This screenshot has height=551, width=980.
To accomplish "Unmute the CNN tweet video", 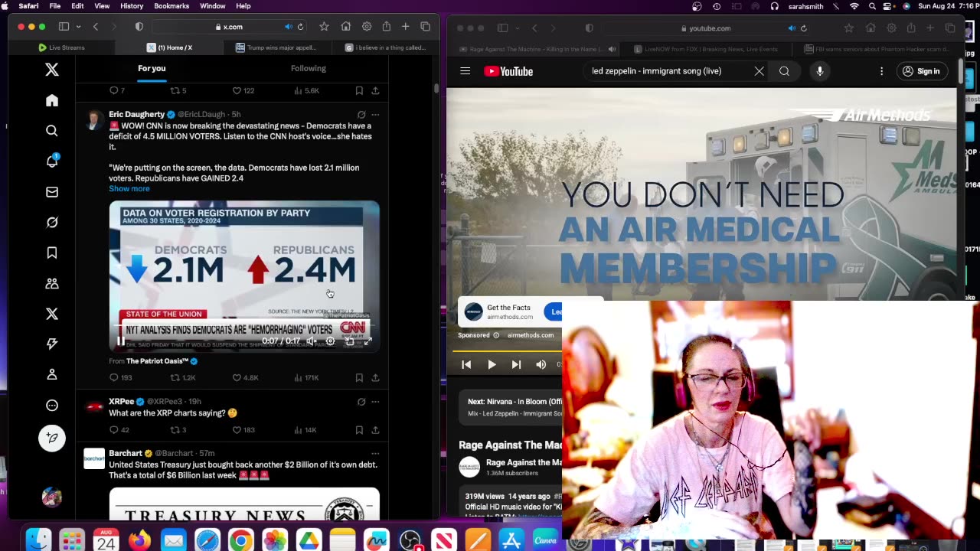I will click(x=311, y=341).
